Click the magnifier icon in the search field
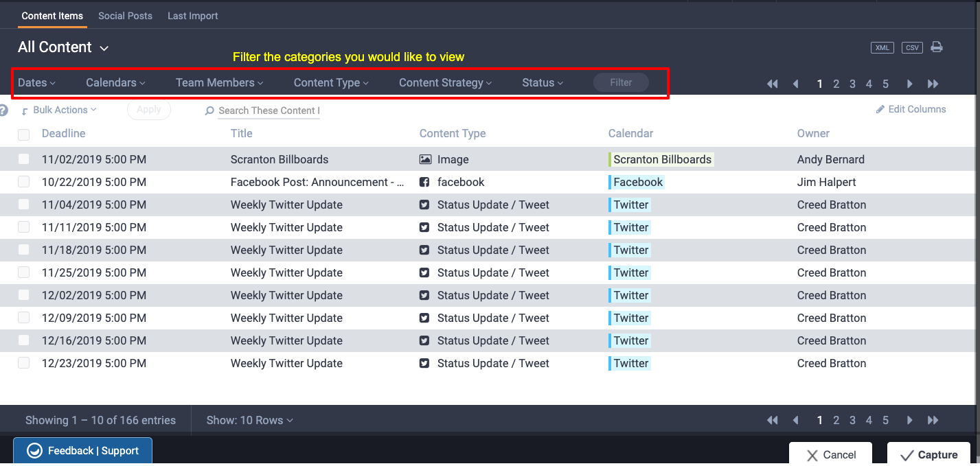This screenshot has height=466, width=980. pyautogui.click(x=209, y=110)
